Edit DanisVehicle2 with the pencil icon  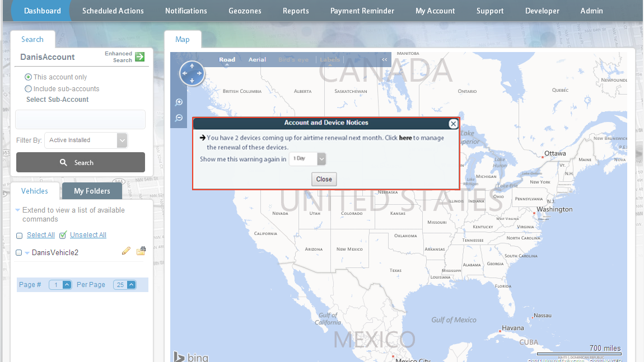[x=126, y=251]
